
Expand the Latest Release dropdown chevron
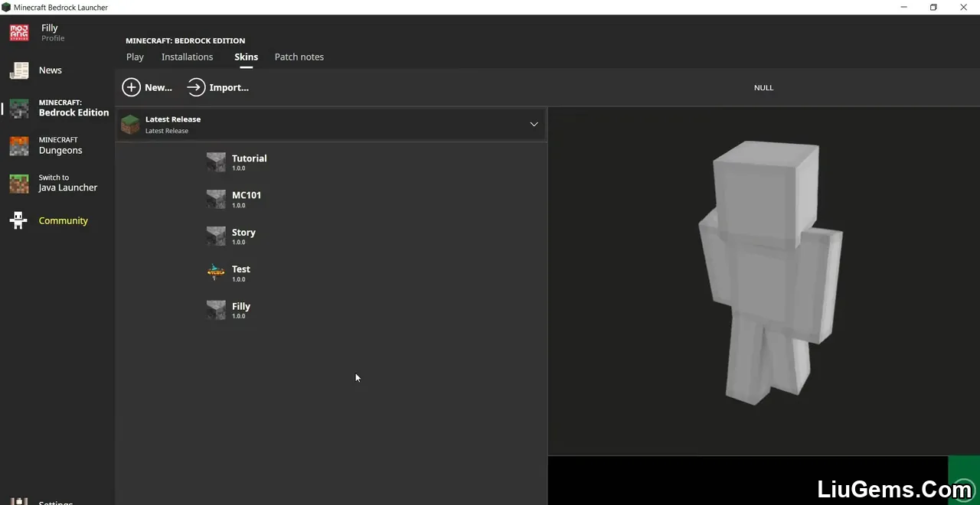tap(534, 124)
